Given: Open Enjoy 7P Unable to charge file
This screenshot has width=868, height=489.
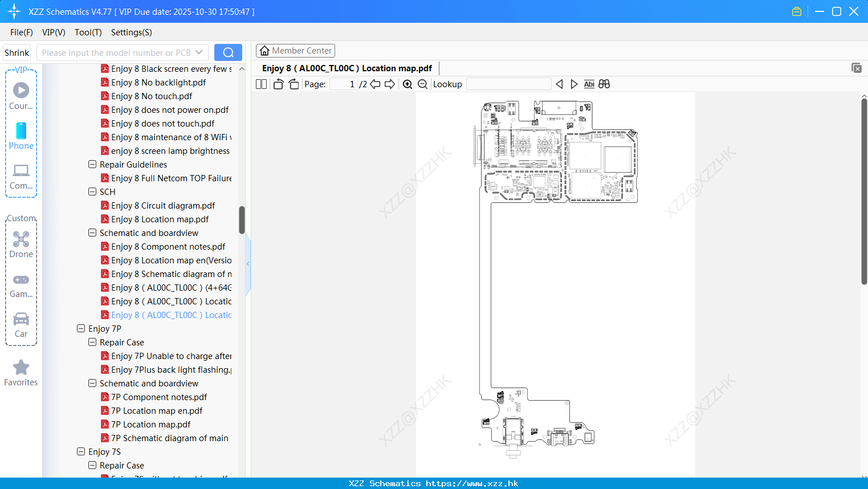Looking at the screenshot, I should pos(172,356).
